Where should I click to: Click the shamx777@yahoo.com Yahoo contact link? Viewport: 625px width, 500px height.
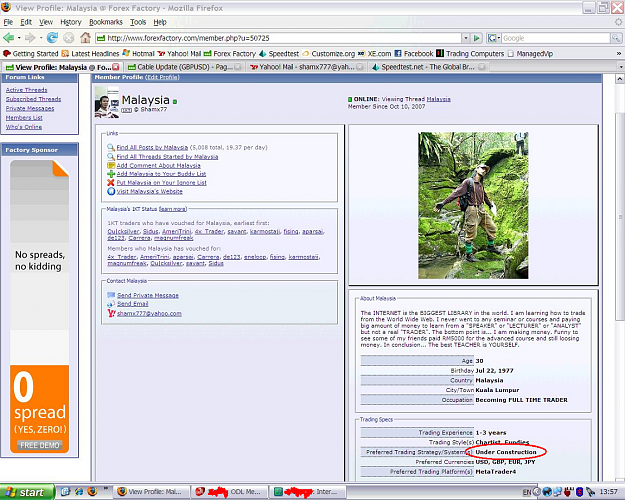(149, 314)
